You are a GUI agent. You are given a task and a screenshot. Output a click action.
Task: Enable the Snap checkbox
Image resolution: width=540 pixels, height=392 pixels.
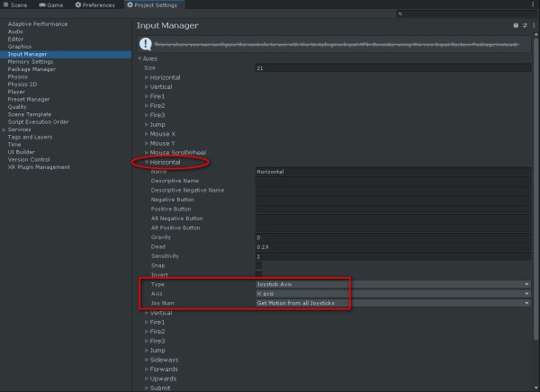tap(259, 265)
